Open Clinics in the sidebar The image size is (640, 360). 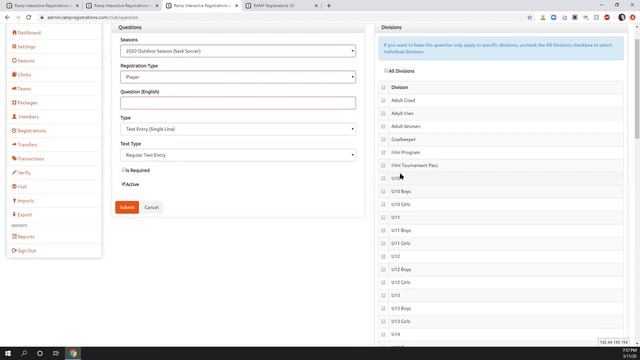click(22, 75)
